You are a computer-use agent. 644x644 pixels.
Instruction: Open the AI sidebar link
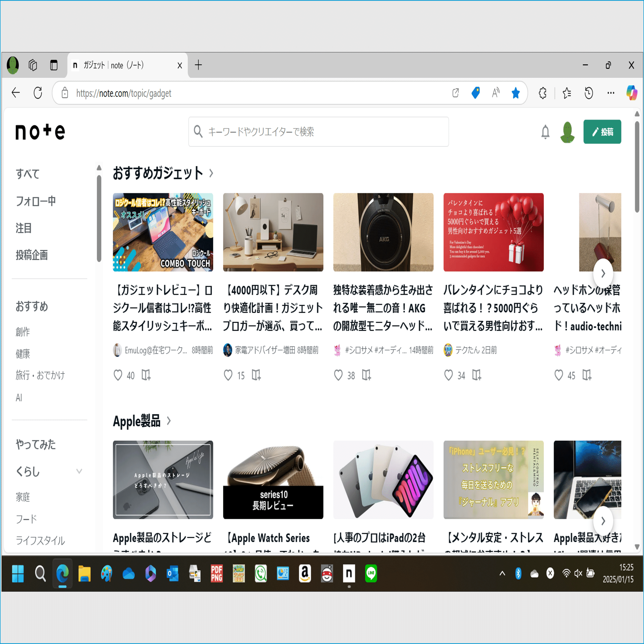[x=19, y=398]
